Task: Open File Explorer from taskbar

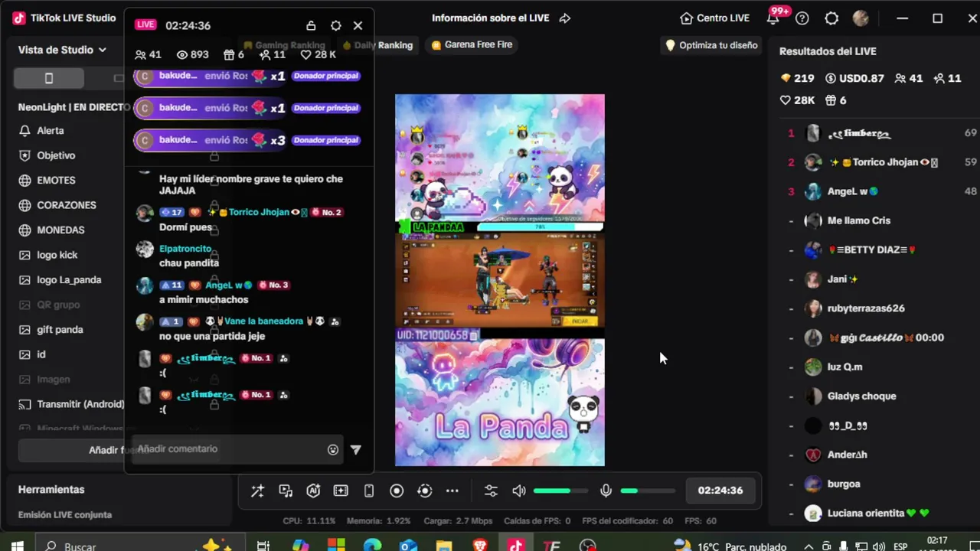Action: [x=444, y=546]
